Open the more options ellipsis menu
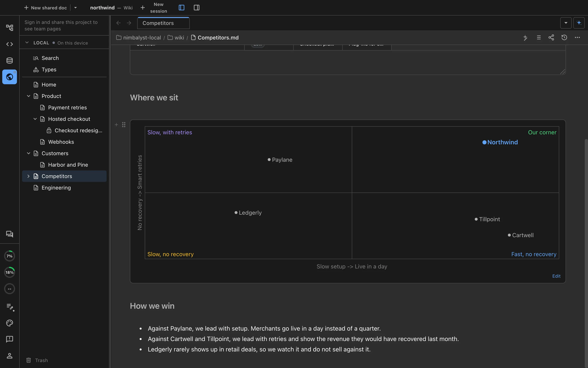Image resolution: width=588 pixels, height=368 pixels. 577,37
